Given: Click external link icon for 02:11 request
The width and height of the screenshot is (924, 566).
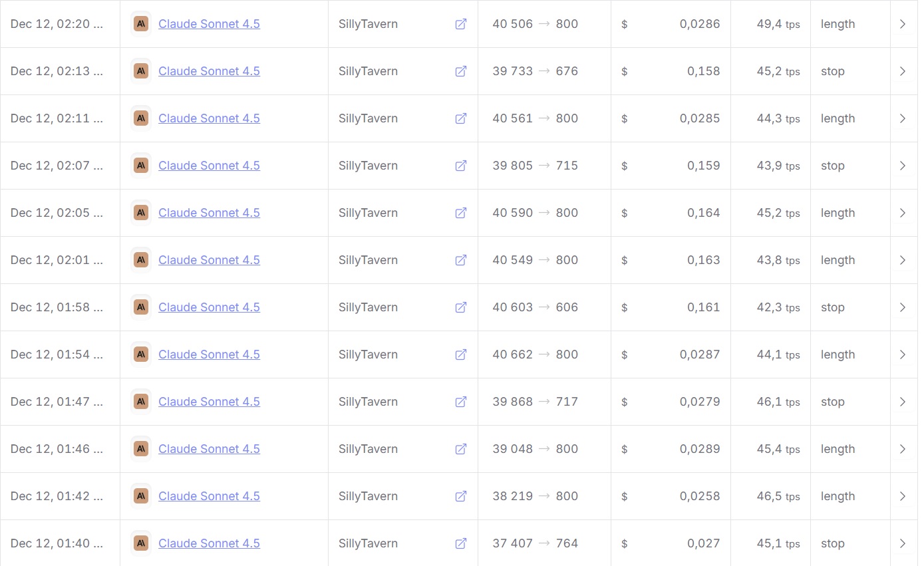Looking at the screenshot, I should (460, 118).
